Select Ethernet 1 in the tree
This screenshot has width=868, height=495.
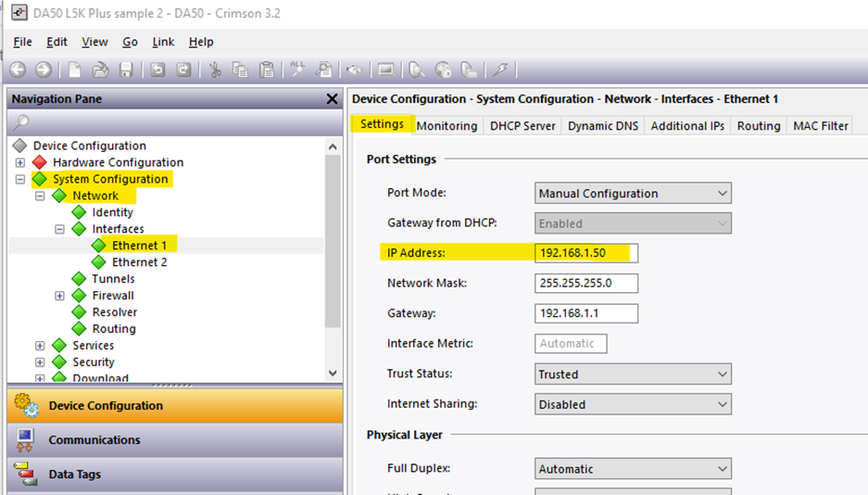tap(140, 246)
